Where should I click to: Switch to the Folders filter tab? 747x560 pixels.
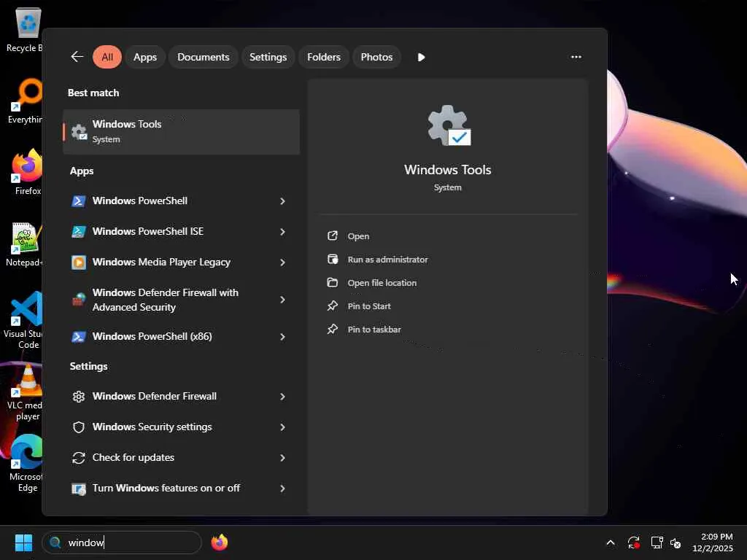[x=323, y=57]
